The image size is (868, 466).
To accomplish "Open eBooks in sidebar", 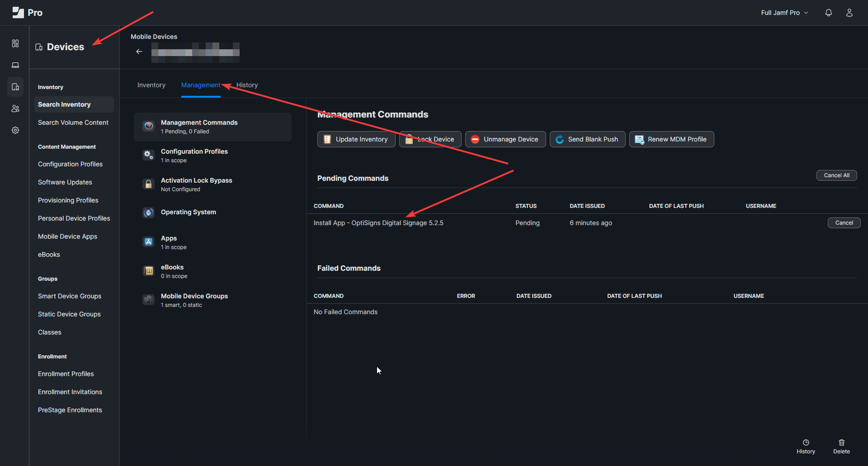I will click(49, 254).
